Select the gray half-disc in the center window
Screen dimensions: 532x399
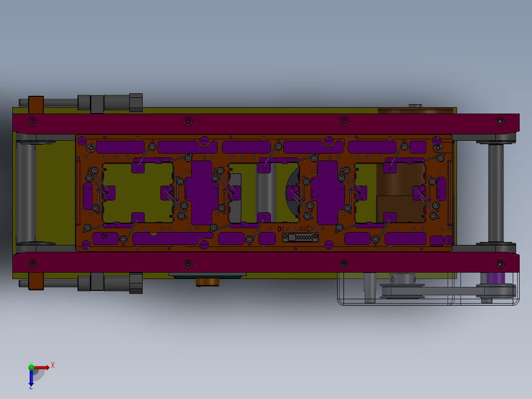(x=293, y=193)
